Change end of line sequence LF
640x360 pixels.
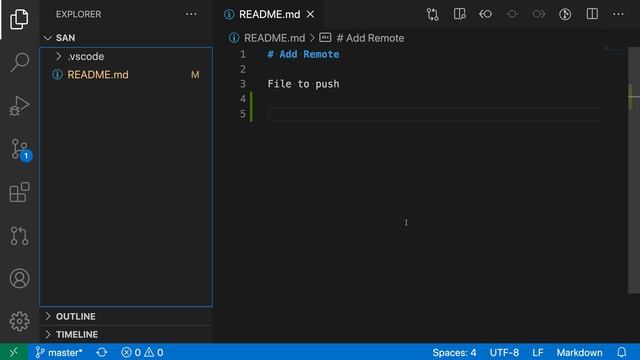538,352
